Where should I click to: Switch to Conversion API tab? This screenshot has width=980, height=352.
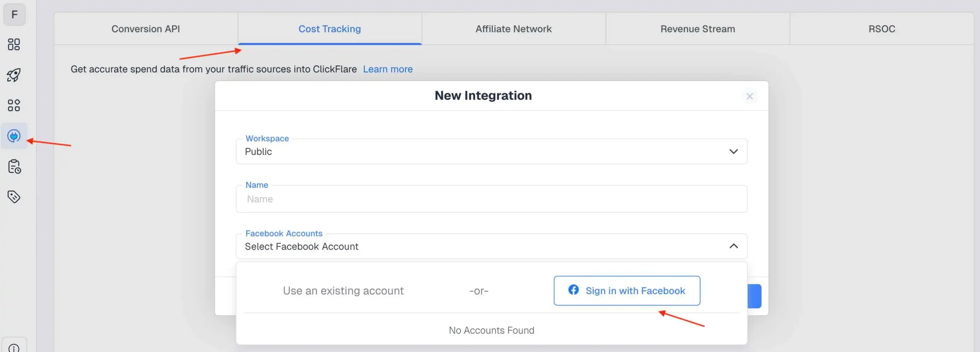click(x=146, y=29)
